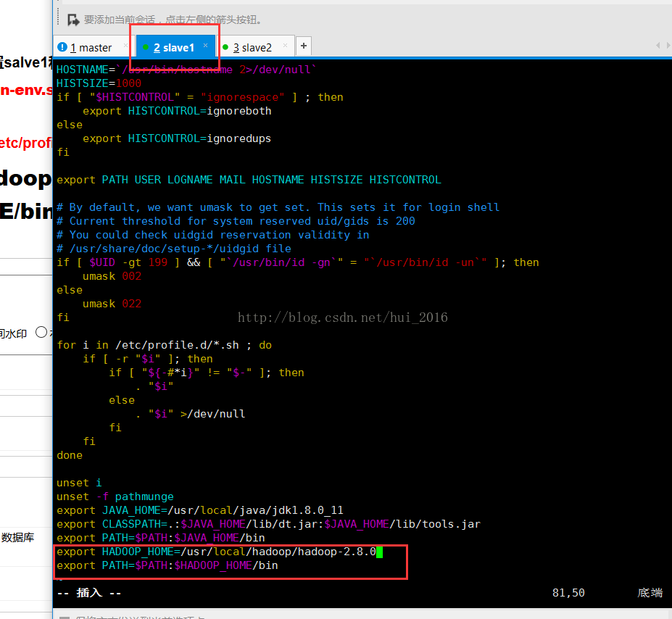This screenshot has width=672, height=619.
Task: Select the radio button beside 水印 label
Action: click(x=41, y=333)
